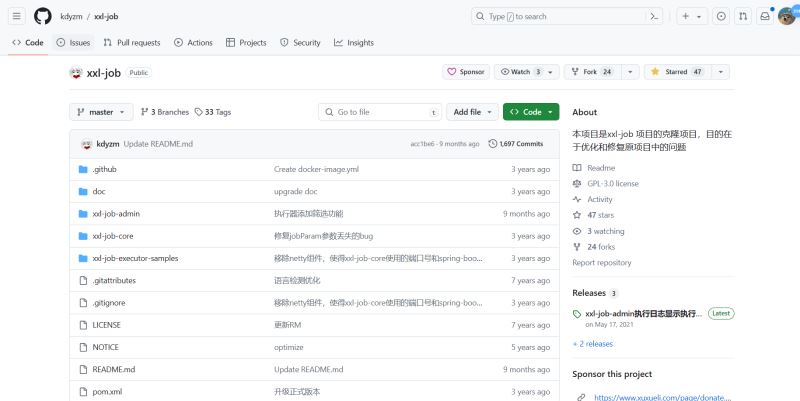Screen dimensions: 800x401
Task: Click the Sponsor button
Action: tap(466, 72)
